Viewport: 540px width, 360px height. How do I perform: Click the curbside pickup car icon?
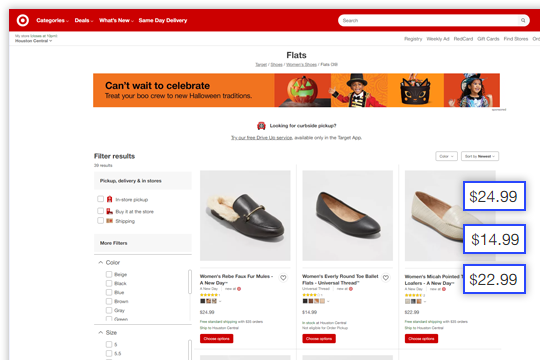point(261,126)
